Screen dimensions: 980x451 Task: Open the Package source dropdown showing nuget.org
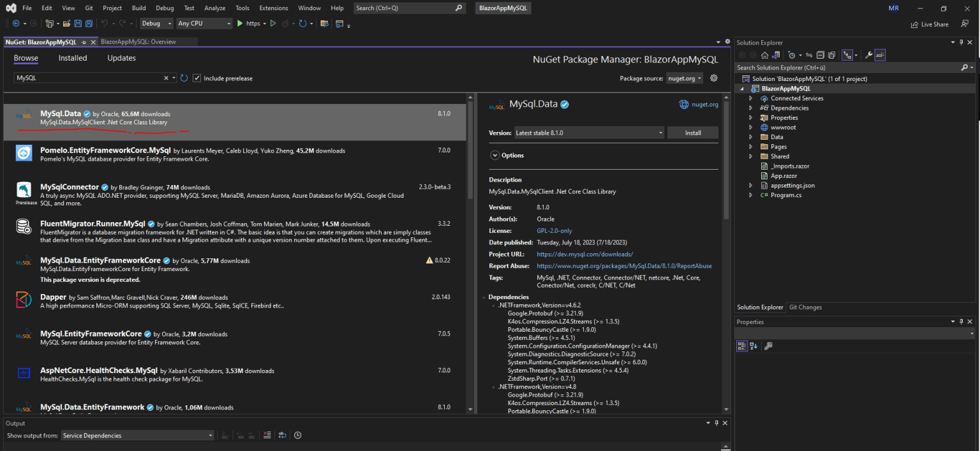tap(685, 78)
